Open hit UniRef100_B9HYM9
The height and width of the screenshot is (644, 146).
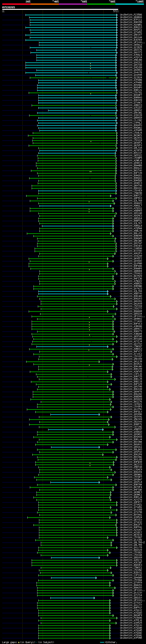click(x=131, y=22)
